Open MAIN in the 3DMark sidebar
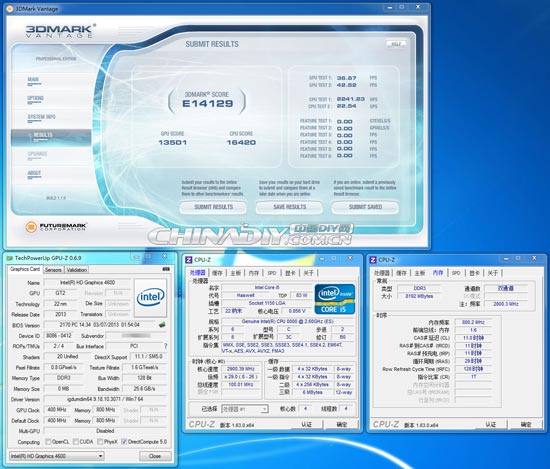This screenshot has height=469, width=550. tap(33, 80)
